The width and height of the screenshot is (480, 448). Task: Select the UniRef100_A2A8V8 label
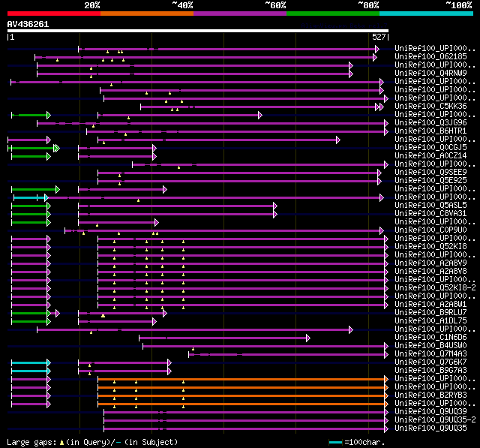click(x=430, y=272)
